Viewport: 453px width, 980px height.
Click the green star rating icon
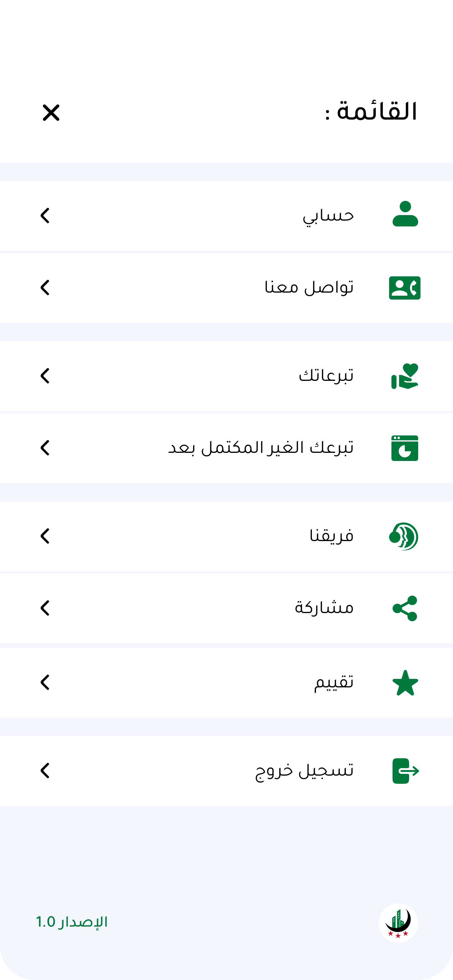click(x=405, y=683)
